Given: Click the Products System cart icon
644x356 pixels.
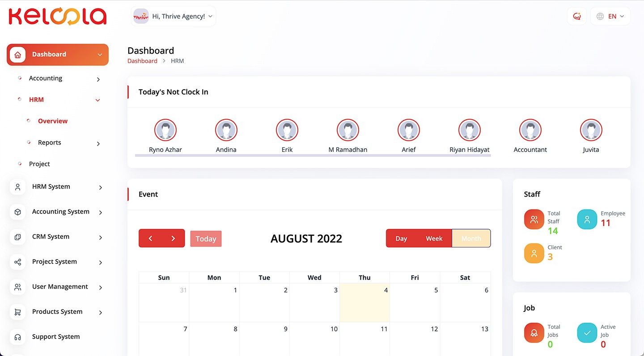Looking at the screenshot, I should (x=18, y=312).
